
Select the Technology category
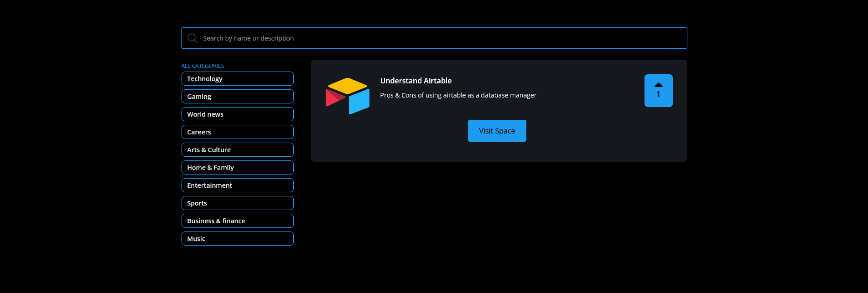238,79
